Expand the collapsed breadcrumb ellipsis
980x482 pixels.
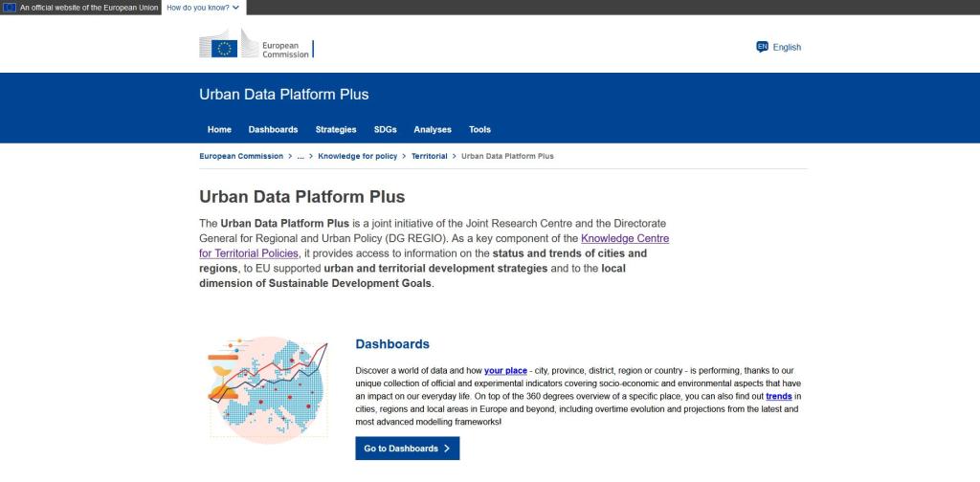[301, 156]
